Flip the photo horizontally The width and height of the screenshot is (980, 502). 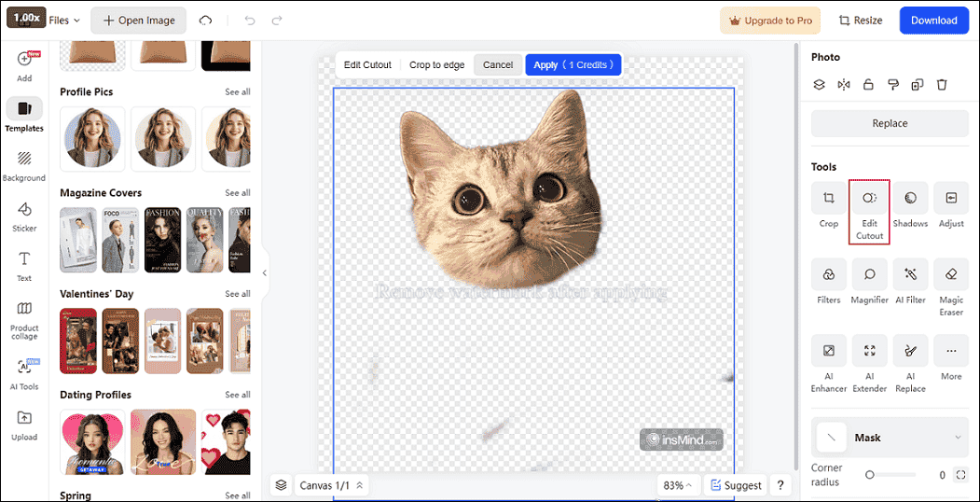pyautogui.click(x=844, y=84)
